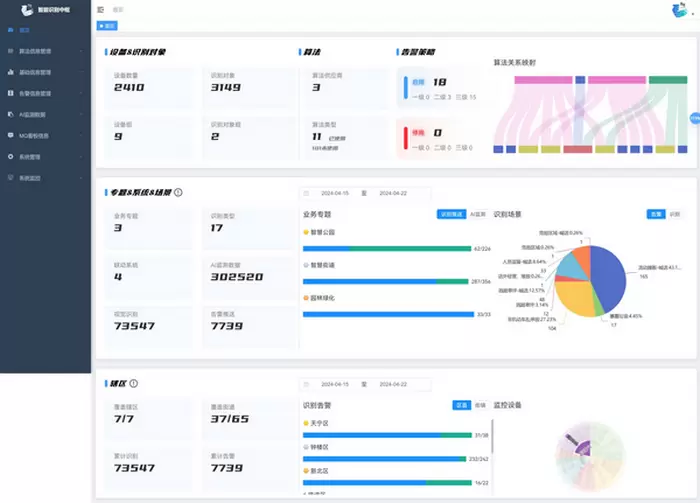Click the info icon beside 辖区 heading

pos(133,383)
